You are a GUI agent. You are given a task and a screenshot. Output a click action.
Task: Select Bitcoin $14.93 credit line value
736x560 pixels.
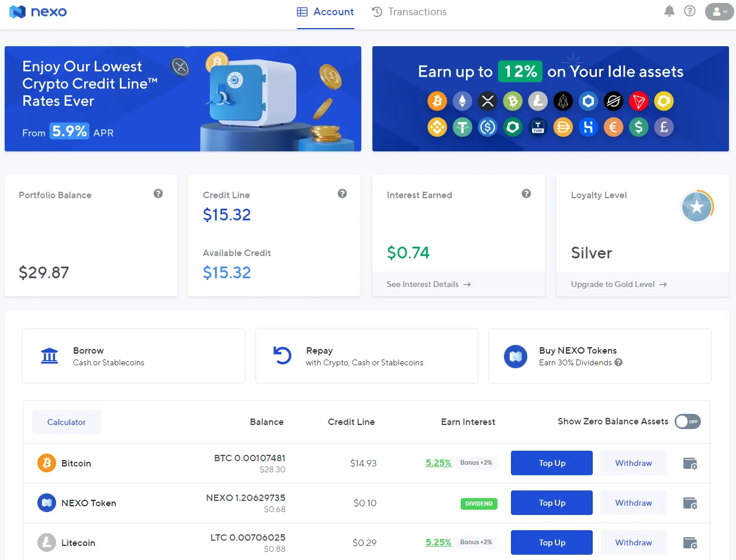pyautogui.click(x=364, y=463)
